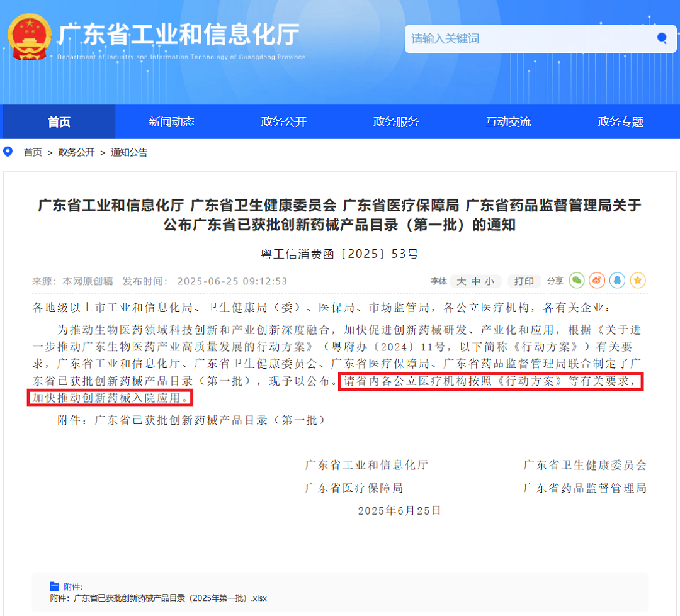680x616 pixels.
Task: Click the English department name subtitle
Action: (181, 57)
